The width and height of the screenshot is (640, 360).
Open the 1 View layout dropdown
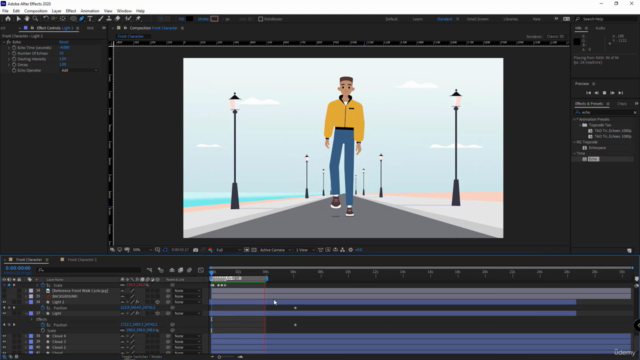point(304,250)
